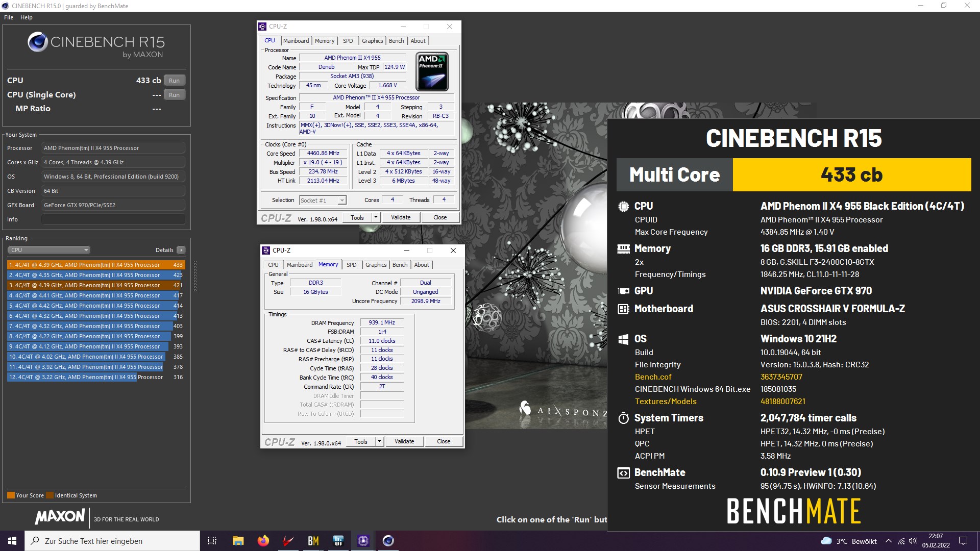The height and width of the screenshot is (551, 980).
Task: Click Validate in top CPU-Z window
Action: [401, 217]
